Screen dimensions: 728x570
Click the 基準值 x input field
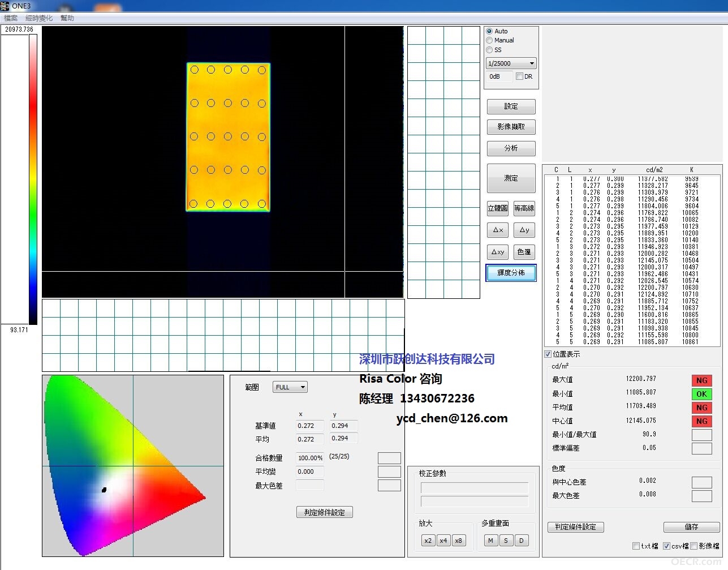309,426
